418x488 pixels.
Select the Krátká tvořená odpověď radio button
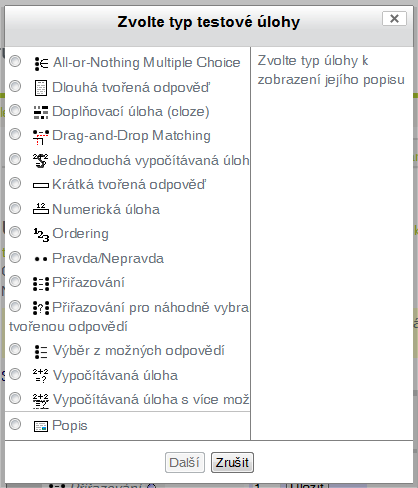tap(15, 183)
